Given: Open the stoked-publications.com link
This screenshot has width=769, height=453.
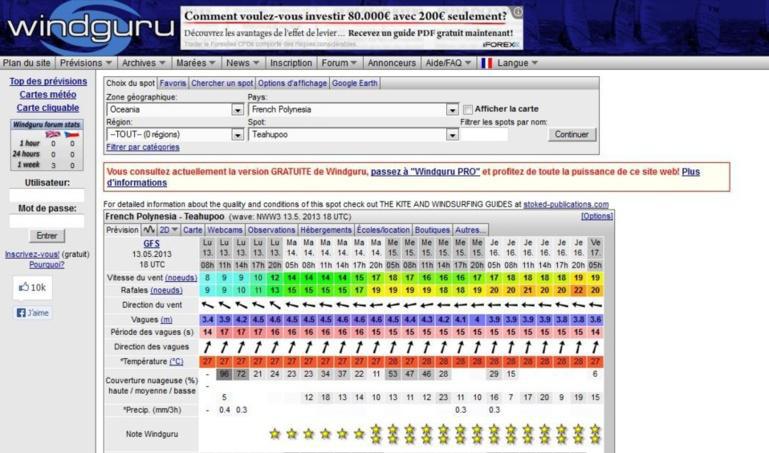Looking at the screenshot, I should 566,204.
